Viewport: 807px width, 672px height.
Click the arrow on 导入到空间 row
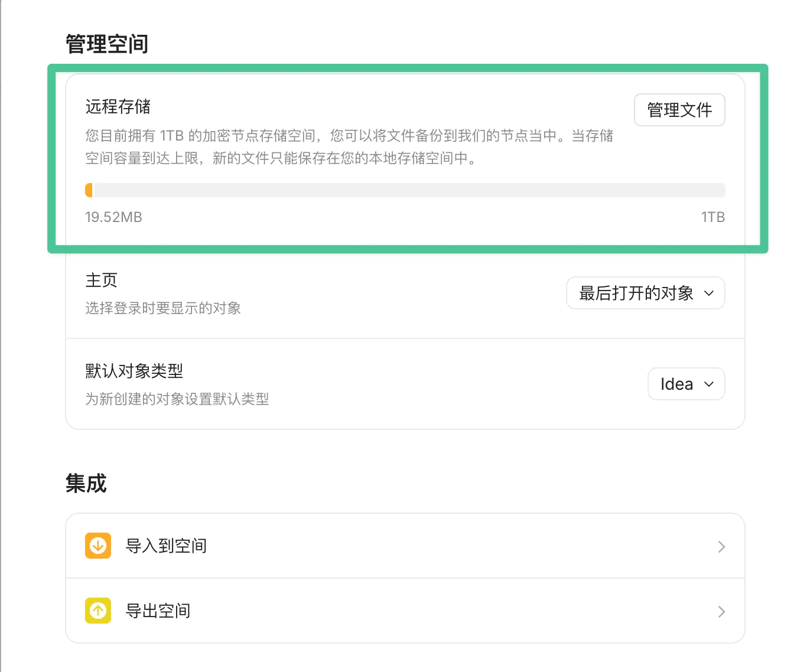coord(721,547)
